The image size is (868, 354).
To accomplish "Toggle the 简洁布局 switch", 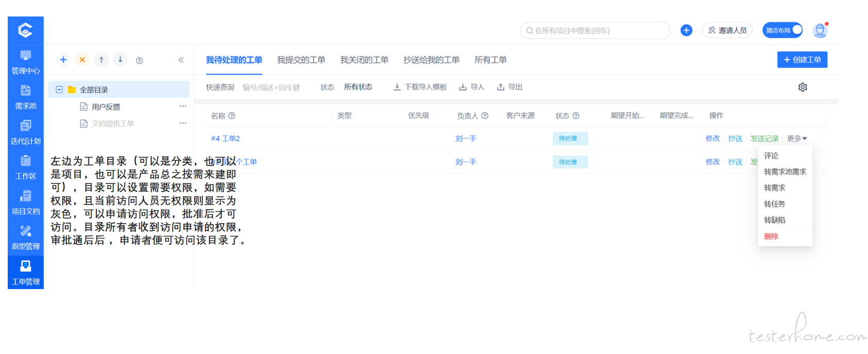I will (x=782, y=30).
